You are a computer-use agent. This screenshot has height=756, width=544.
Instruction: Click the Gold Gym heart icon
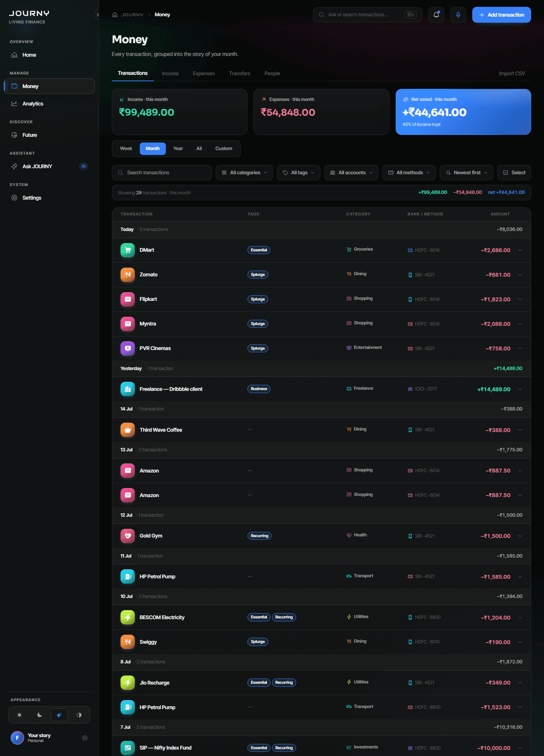click(x=128, y=536)
